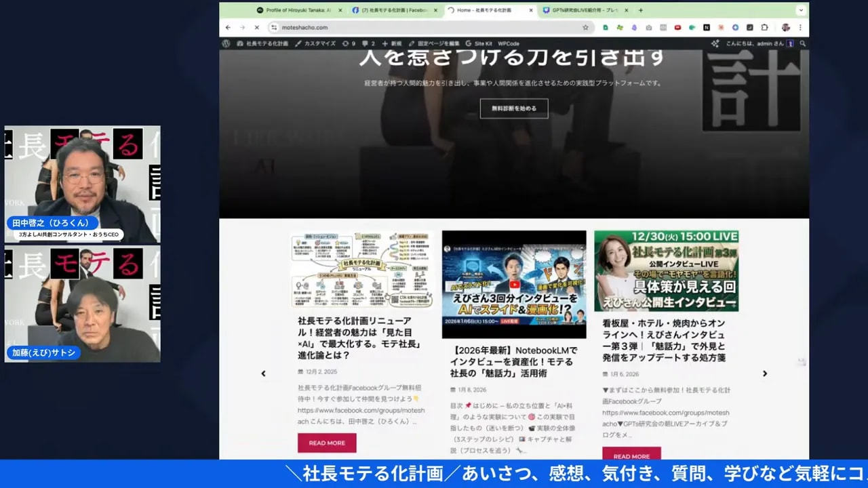Click the YouTube extension icon in the toolbar

[677, 28]
